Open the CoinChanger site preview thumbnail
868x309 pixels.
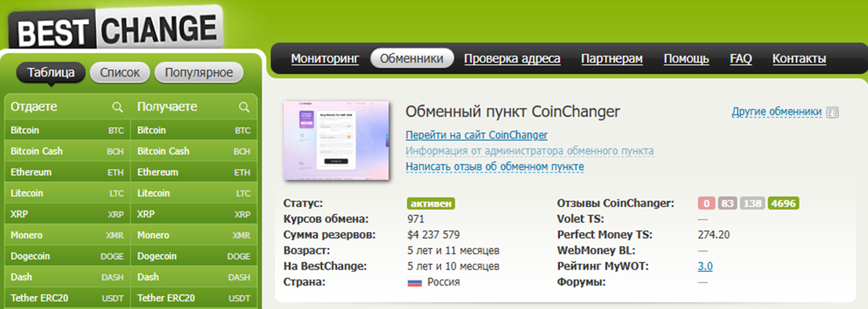(336, 141)
